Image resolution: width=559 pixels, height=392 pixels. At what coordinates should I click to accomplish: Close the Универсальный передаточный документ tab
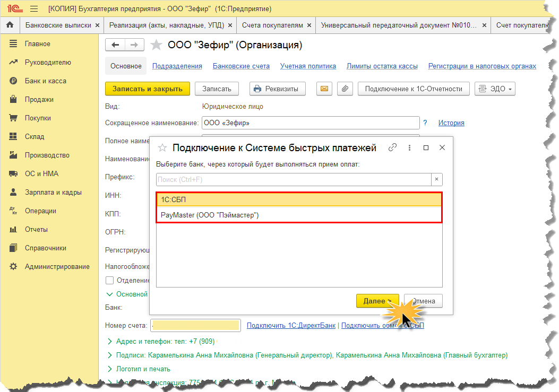tap(484, 25)
